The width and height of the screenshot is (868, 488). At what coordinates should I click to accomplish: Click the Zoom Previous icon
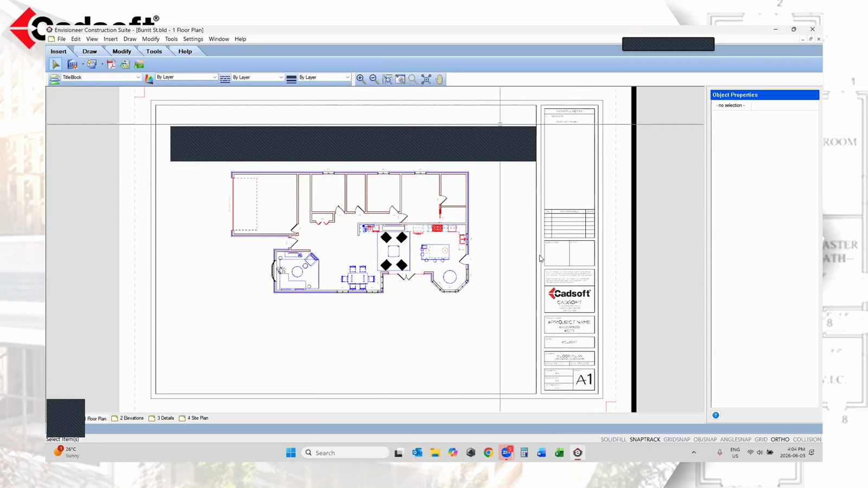[x=413, y=79]
